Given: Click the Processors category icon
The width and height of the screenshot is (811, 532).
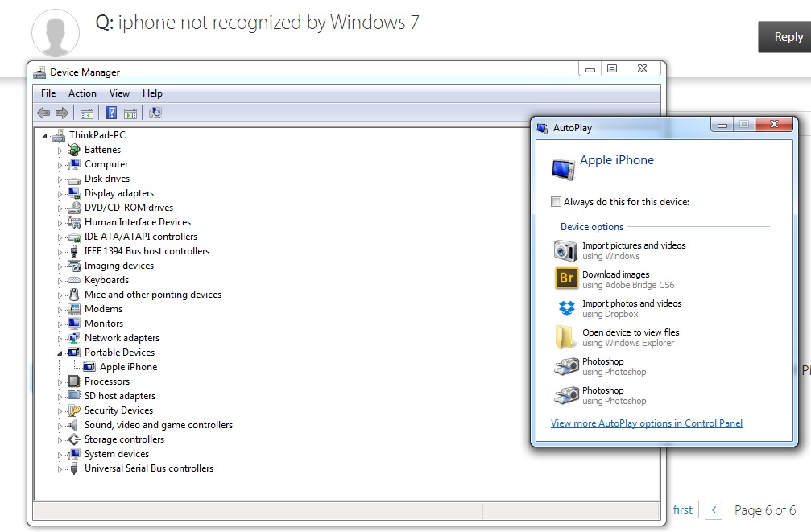Looking at the screenshot, I should coord(74,381).
